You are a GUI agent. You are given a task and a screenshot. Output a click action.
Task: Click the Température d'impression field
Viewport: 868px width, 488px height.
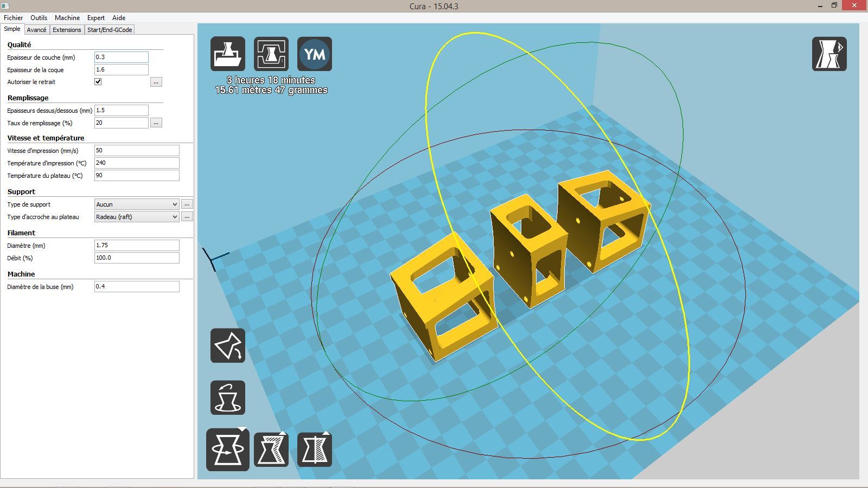[137, 163]
